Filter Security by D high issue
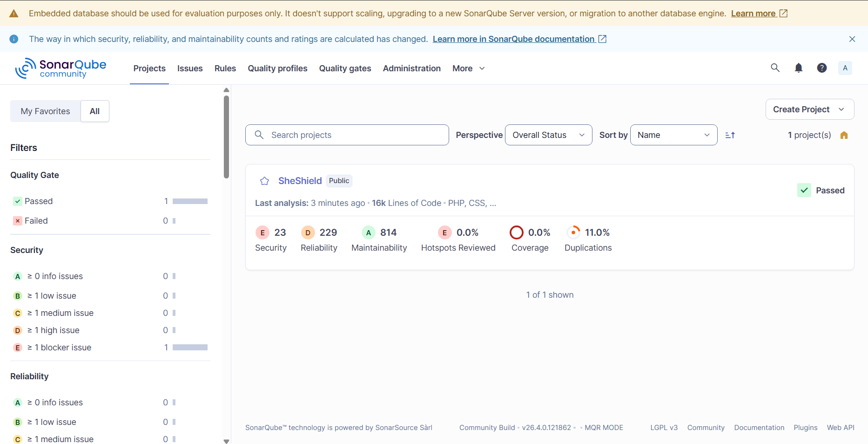868x444 pixels. tap(110, 330)
